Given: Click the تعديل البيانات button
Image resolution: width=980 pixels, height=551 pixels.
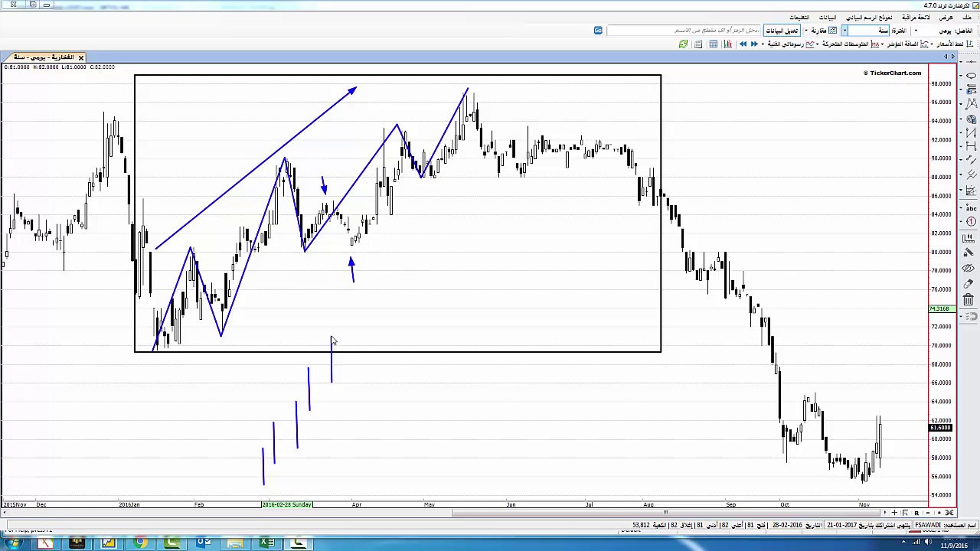Looking at the screenshot, I should 782,31.
